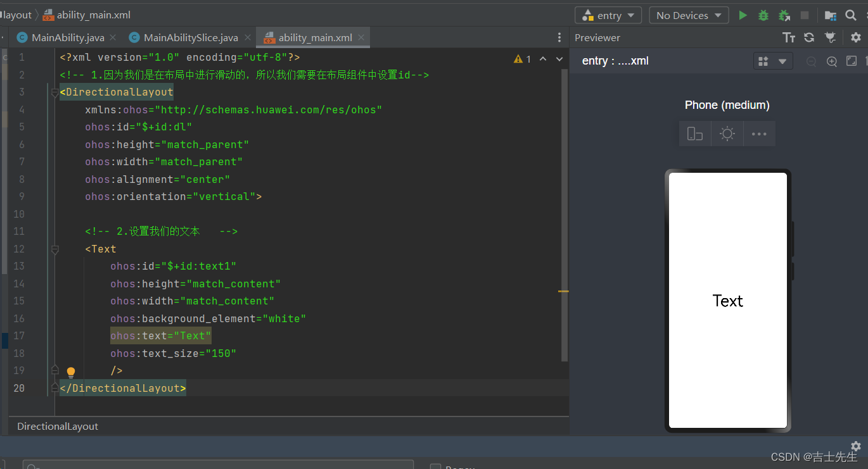868x469 pixels.
Task: Click the three-dots more options in previewer
Action: pos(759,134)
